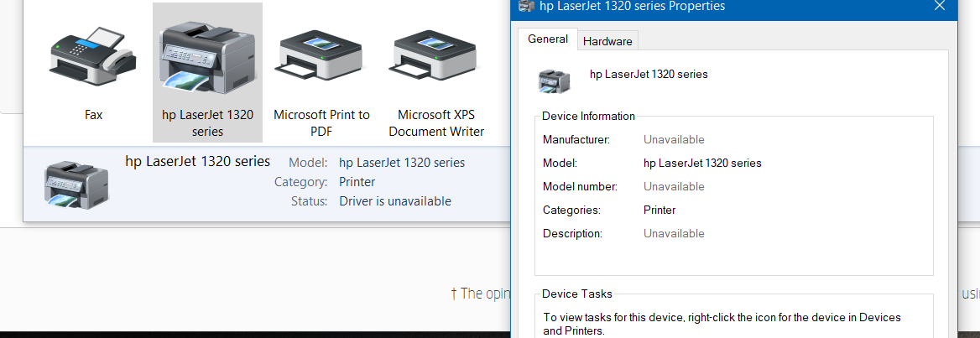This screenshot has height=338, width=980.
Task: Click the details pane Model value text
Action: [x=402, y=163]
